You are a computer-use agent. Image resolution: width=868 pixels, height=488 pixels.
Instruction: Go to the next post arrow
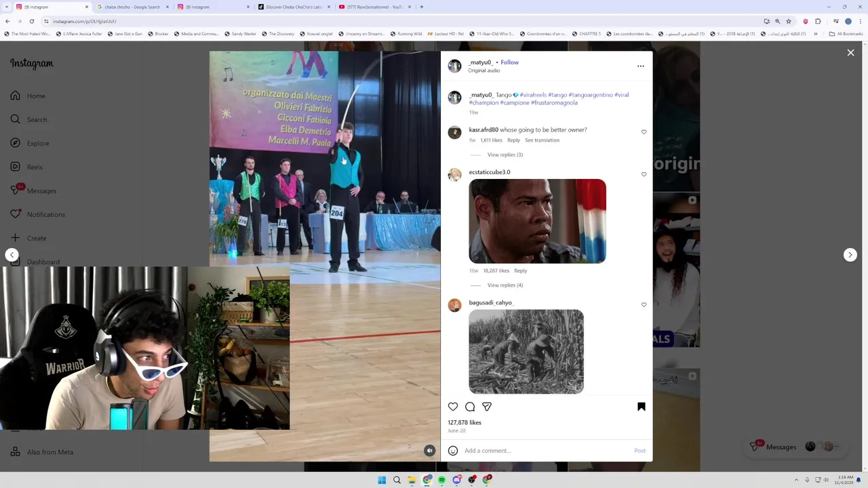850,255
